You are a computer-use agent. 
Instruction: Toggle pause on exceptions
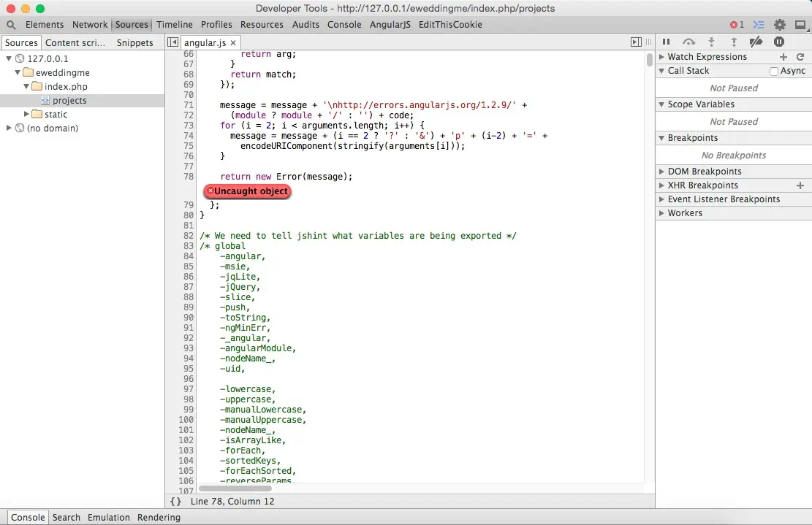pos(779,42)
